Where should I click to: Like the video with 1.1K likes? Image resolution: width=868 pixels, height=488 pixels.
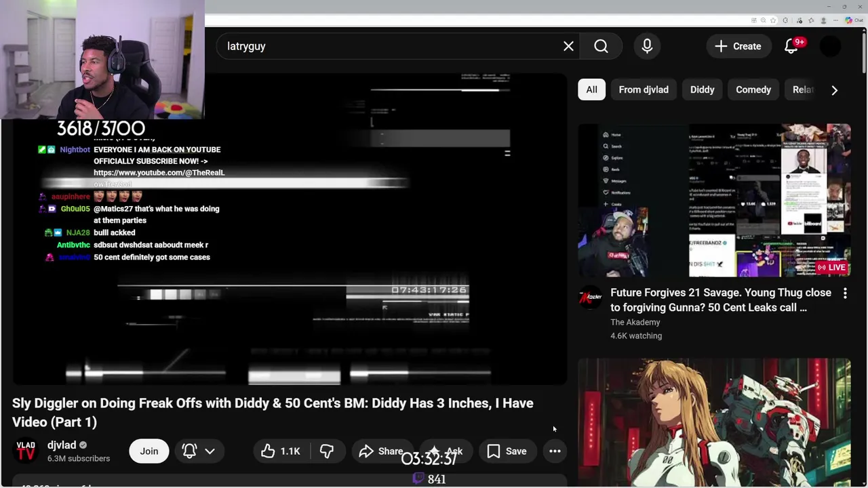(281, 451)
